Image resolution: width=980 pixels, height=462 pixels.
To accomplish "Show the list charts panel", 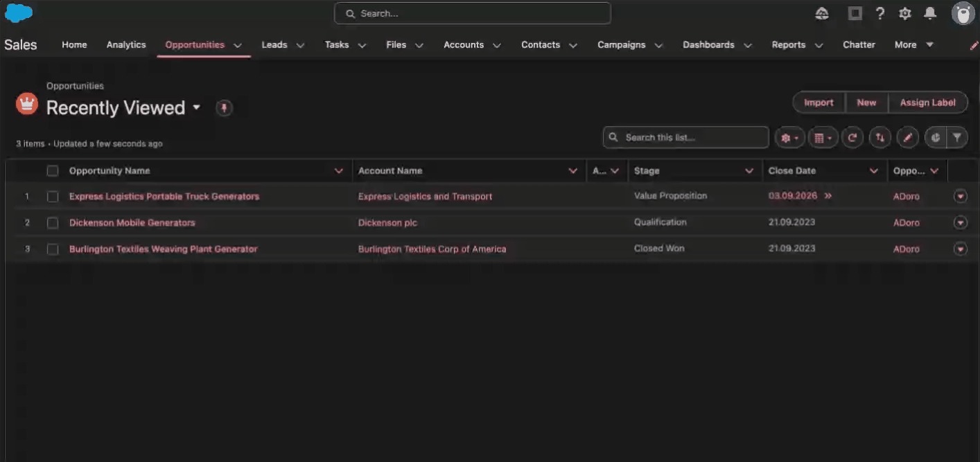I will coord(936,138).
